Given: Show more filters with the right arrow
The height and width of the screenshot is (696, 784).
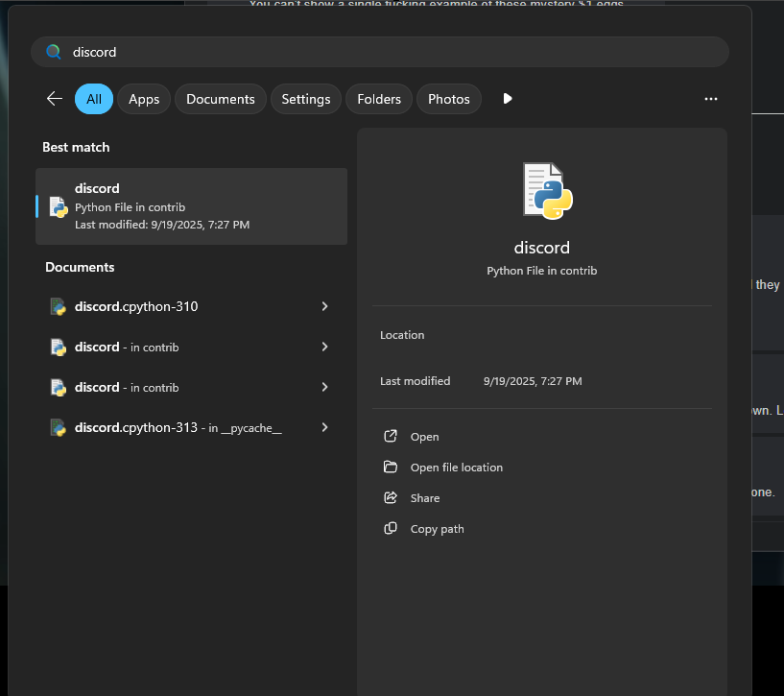Looking at the screenshot, I should (508, 99).
